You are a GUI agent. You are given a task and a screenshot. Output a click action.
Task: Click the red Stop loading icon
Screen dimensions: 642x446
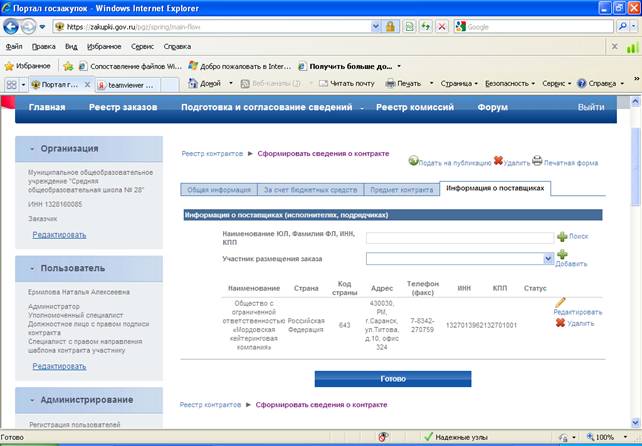click(x=442, y=27)
